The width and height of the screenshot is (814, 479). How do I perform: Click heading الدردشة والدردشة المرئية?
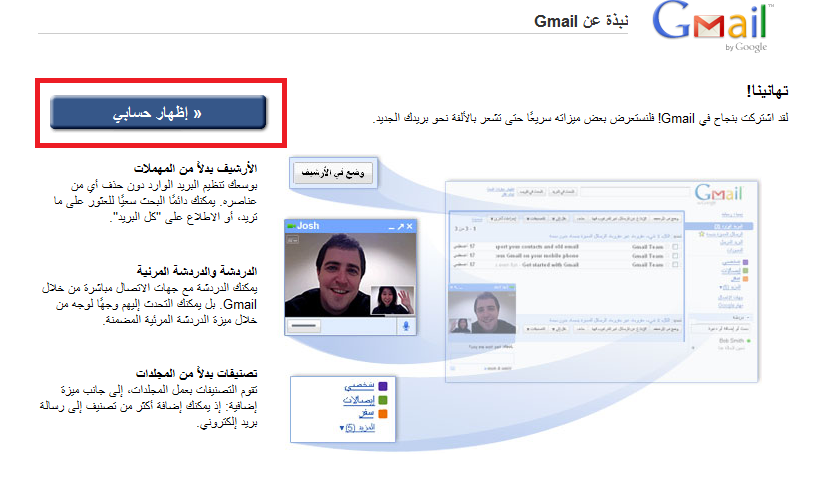click(197, 271)
